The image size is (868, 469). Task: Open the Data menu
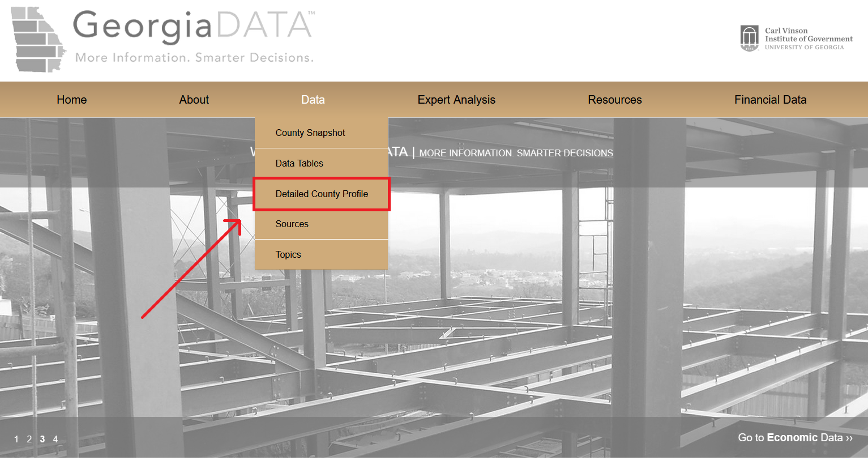(x=313, y=100)
